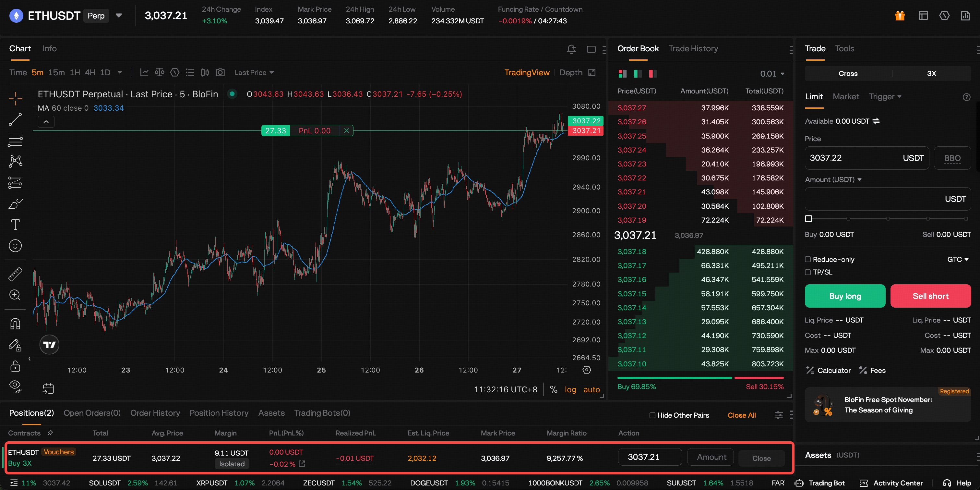Select the 15m time interval
980x490 pixels.
click(x=56, y=72)
